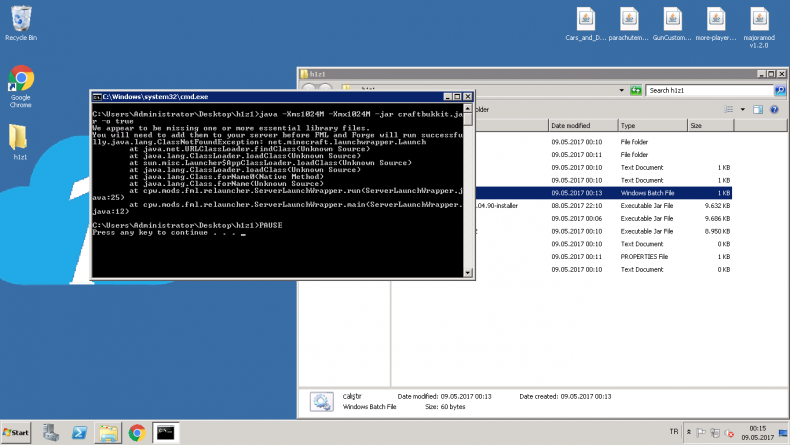Open the clock showing 00:15
The width and height of the screenshot is (790, 445).
(757, 432)
